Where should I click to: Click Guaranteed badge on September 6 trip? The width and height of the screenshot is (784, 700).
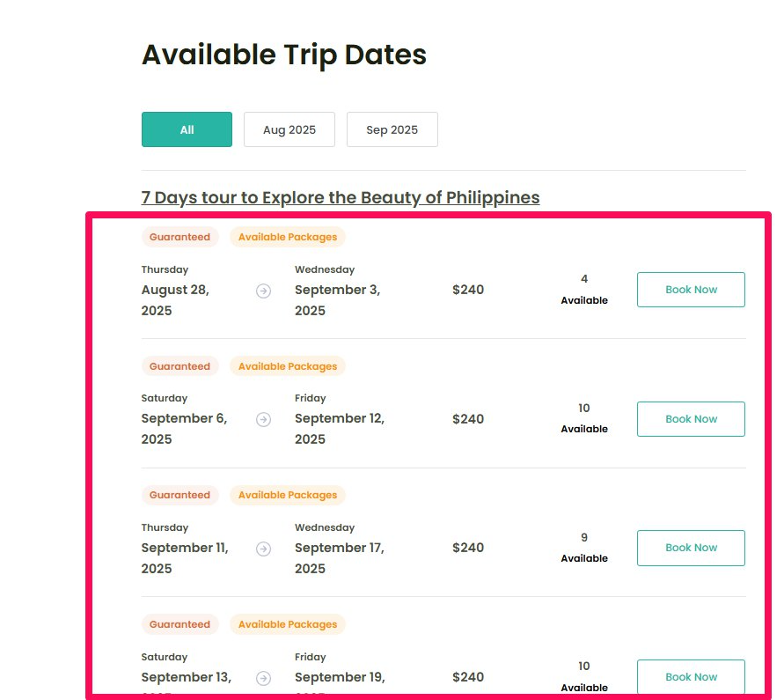[x=180, y=366]
